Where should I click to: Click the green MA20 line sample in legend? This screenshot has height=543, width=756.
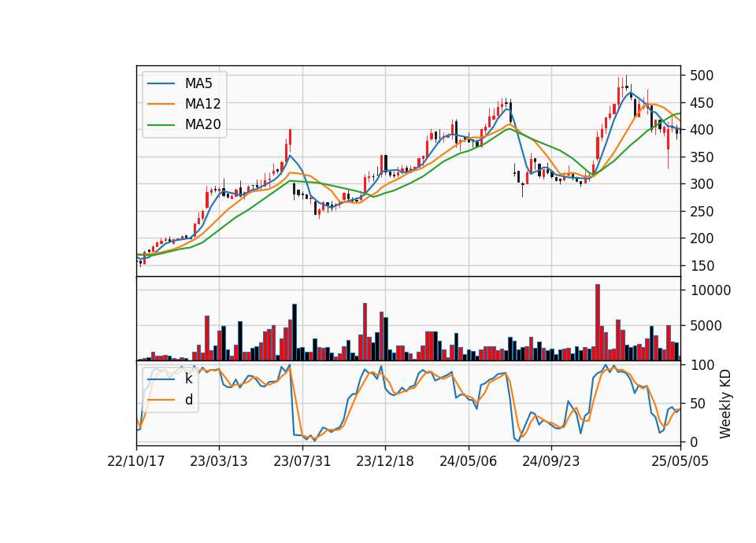tap(161, 124)
